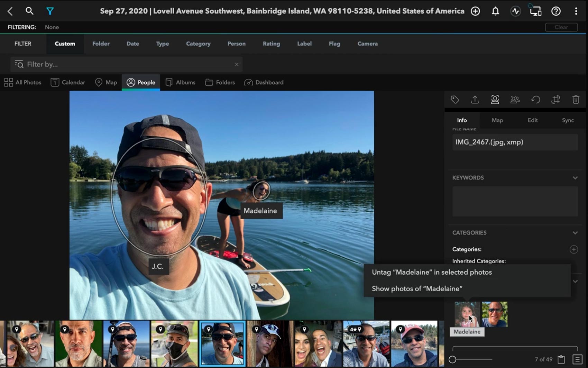The height and width of the screenshot is (368, 588).
Task: Click the tag icon in the right panel
Action: point(455,100)
